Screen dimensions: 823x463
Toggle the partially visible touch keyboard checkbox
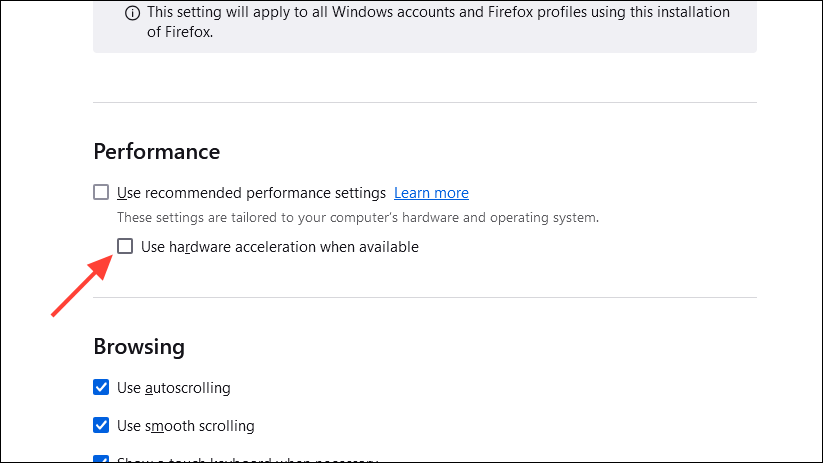pos(101,459)
